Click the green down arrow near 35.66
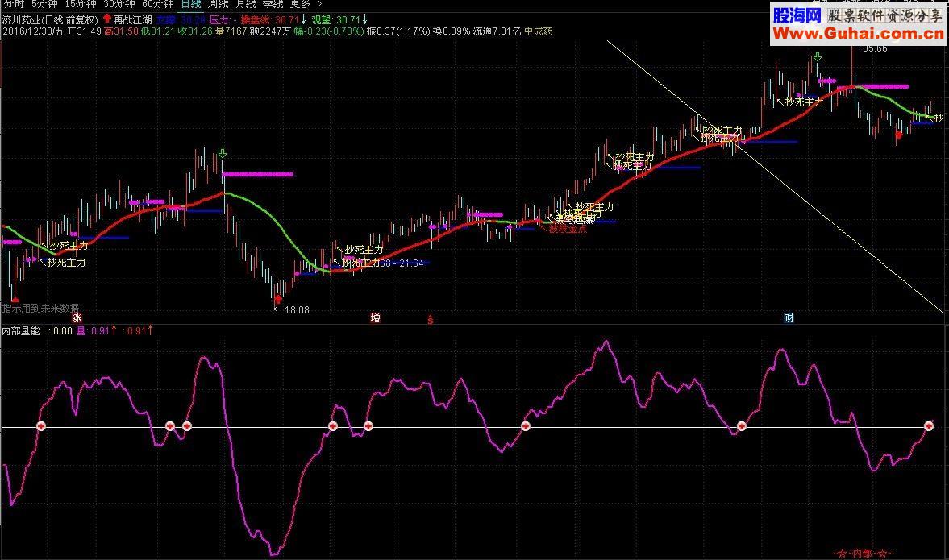 click(x=818, y=57)
